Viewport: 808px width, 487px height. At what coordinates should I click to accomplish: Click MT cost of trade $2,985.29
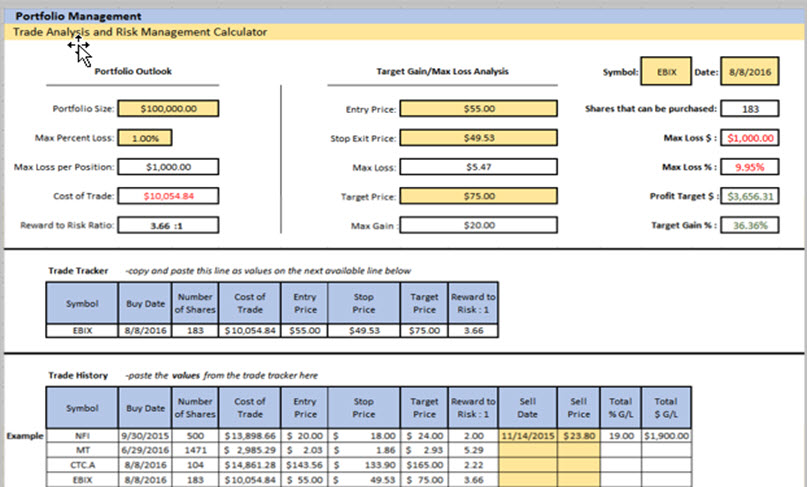click(250, 450)
